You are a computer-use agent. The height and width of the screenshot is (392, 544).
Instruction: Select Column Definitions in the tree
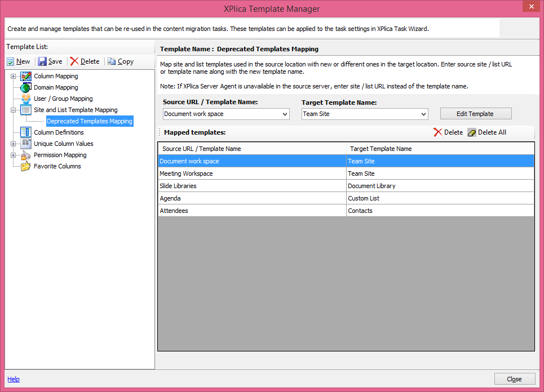click(59, 132)
